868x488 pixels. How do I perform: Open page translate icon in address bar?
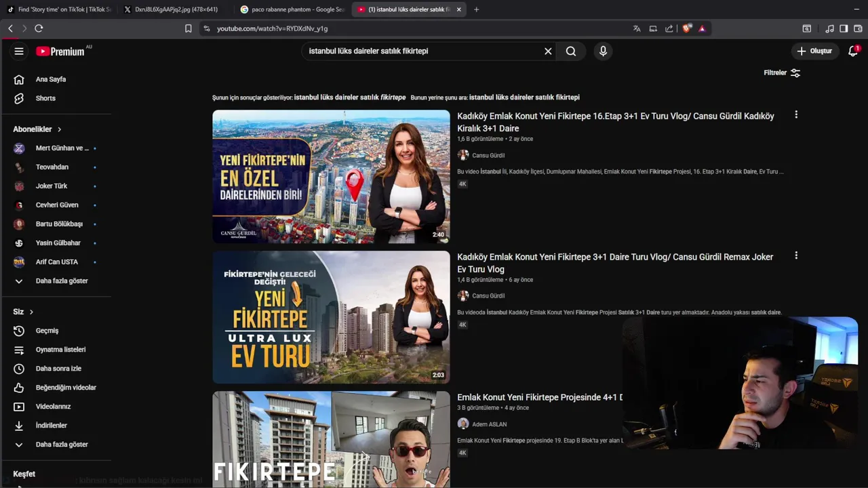tap(637, 28)
